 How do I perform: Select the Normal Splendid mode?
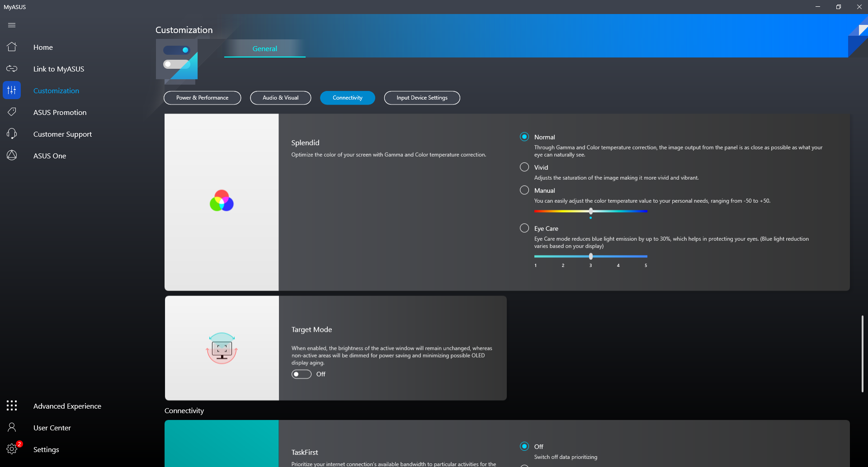524,137
